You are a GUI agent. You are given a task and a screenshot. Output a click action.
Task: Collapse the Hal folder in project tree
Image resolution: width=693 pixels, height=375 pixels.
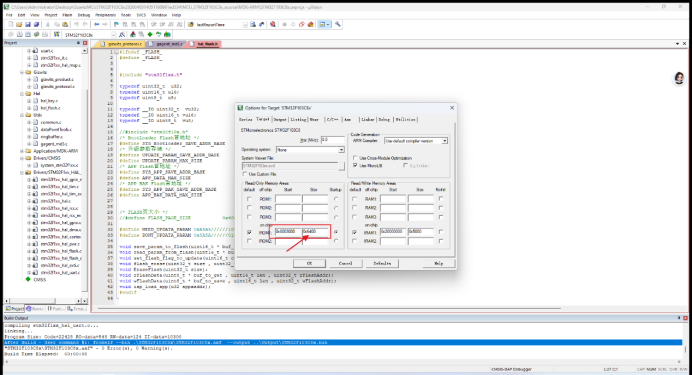tap(22, 94)
